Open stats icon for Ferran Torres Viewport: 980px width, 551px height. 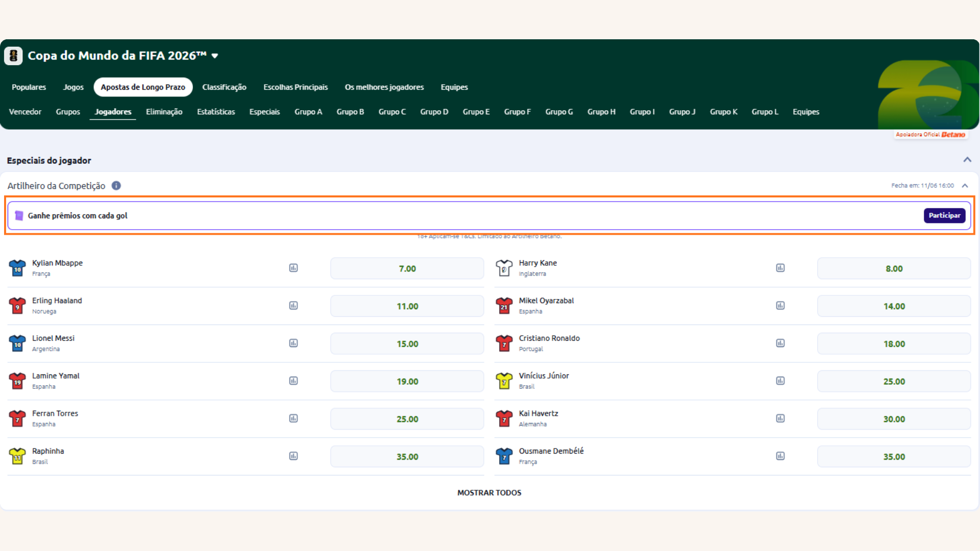(x=293, y=418)
